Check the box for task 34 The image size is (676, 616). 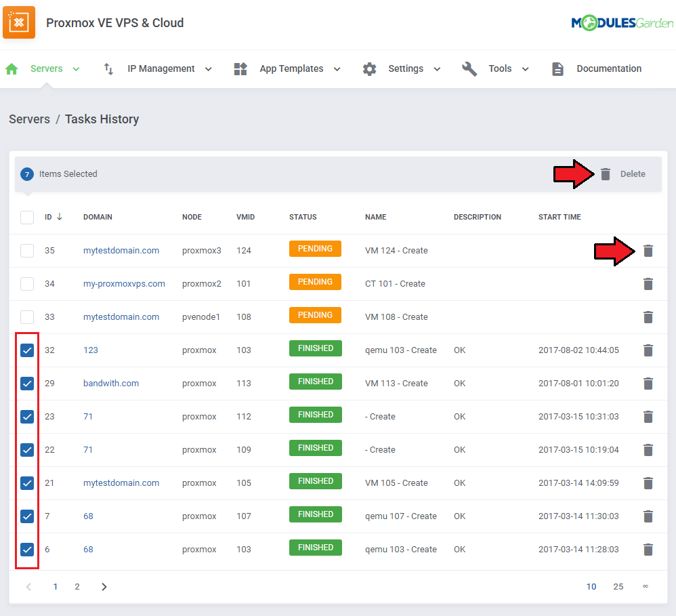(x=27, y=284)
